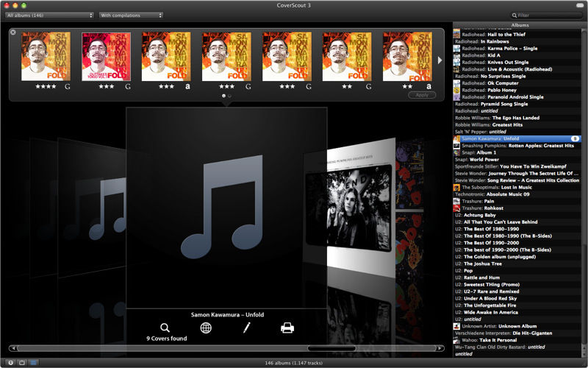The image size is (588, 368).
Task: Select Snap!: World Power row
Action: click(517, 160)
